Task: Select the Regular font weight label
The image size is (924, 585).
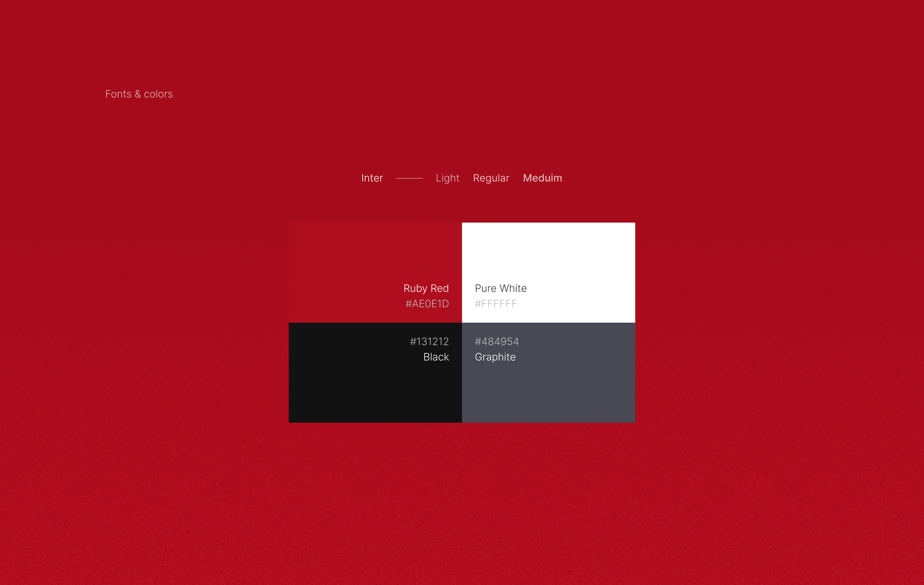Action: pyautogui.click(x=491, y=178)
